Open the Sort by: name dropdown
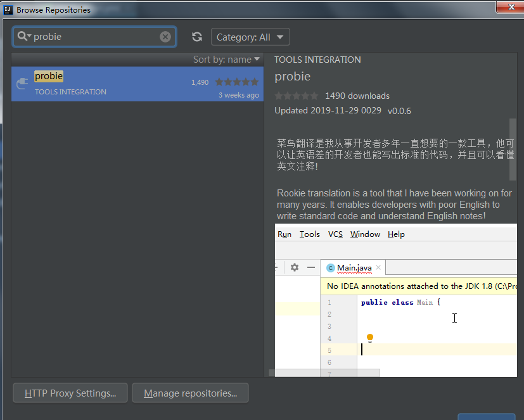The height and width of the screenshot is (420, 524). pyautogui.click(x=226, y=60)
